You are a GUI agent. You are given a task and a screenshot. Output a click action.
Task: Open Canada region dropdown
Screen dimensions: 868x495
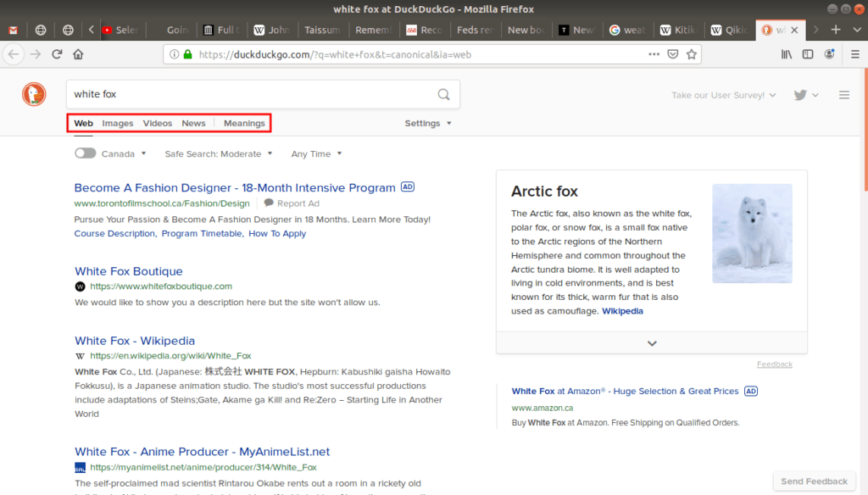(x=124, y=154)
